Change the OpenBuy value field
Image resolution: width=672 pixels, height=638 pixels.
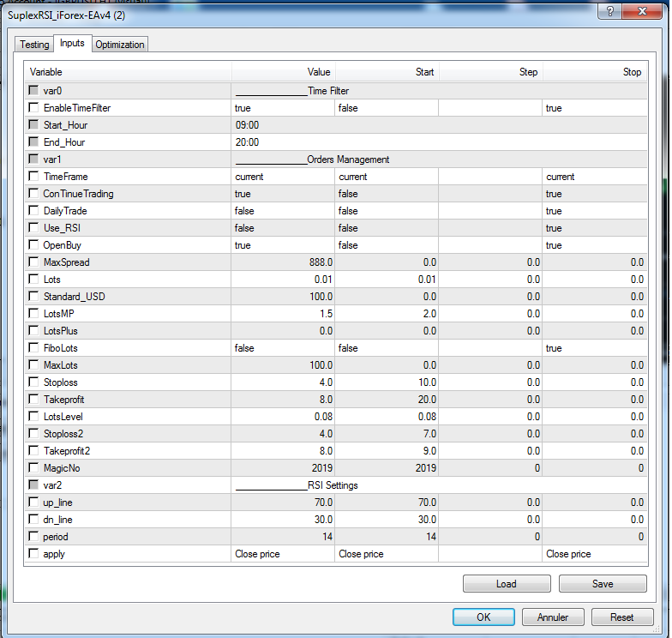coord(283,245)
